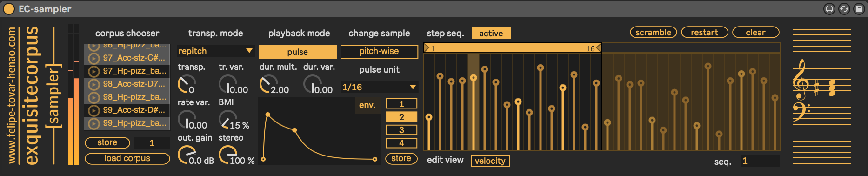Open the repitch transp. mode dropdown
The width and height of the screenshot is (868, 176).
215,51
